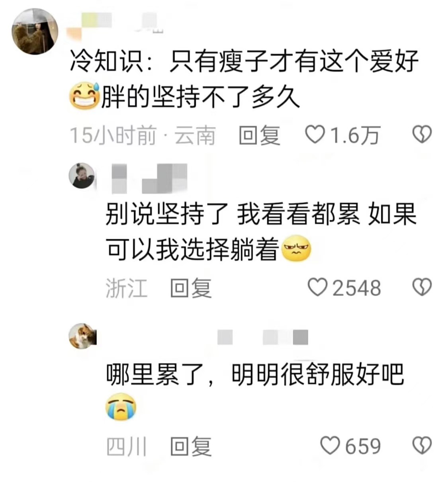The image size is (448, 485).
Task: Open blurred username of 浙江 replier
Action: [x=147, y=178]
